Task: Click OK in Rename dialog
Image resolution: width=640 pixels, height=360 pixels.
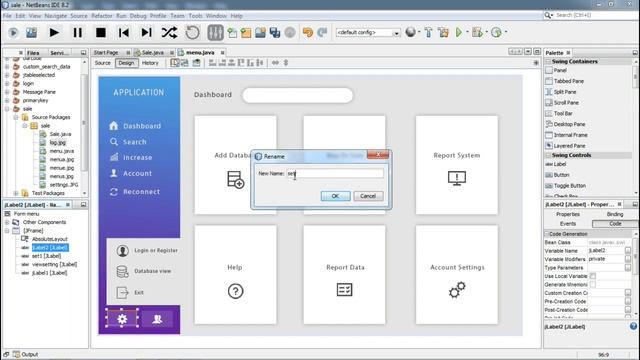Action: pyautogui.click(x=336, y=196)
